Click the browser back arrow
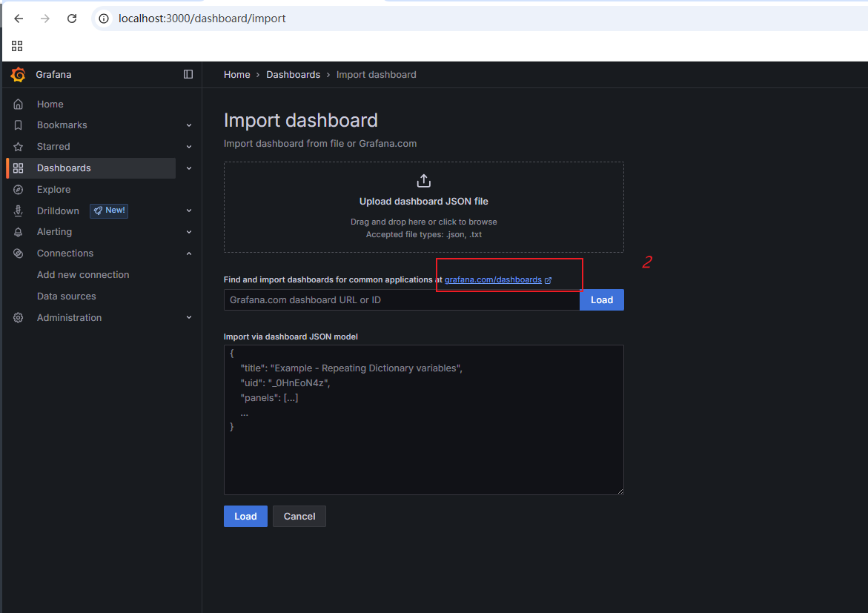Viewport: 868px width, 613px height. pos(19,19)
